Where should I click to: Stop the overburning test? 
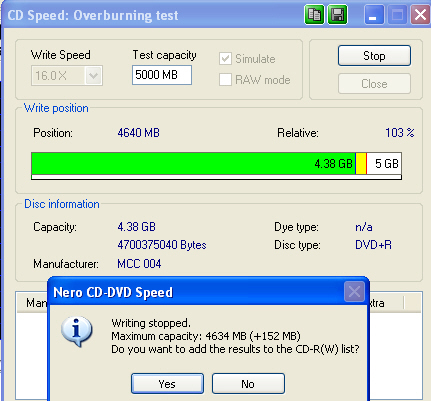point(374,56)
